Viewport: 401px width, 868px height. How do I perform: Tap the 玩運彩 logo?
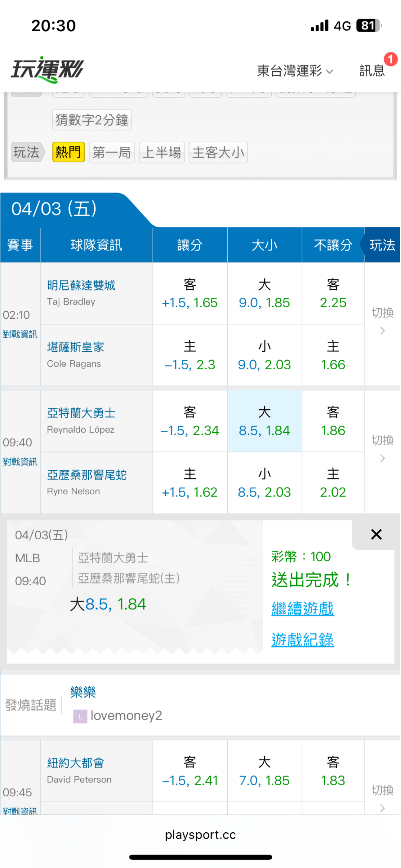click(47, 70)
